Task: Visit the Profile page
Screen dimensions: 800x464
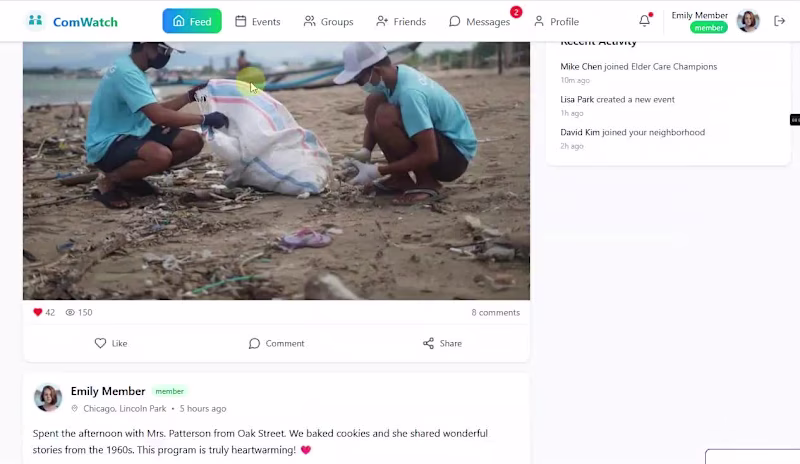Action: (x=556, y=21)
